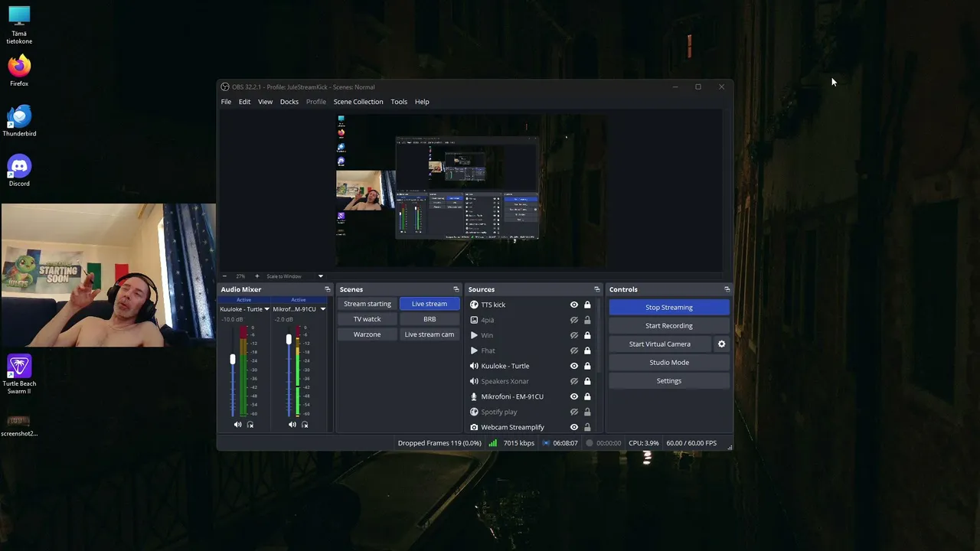This screenshot has width=980, height=551.
Task: Unlock the TTS kick source
Action: [x=587, y=305]
